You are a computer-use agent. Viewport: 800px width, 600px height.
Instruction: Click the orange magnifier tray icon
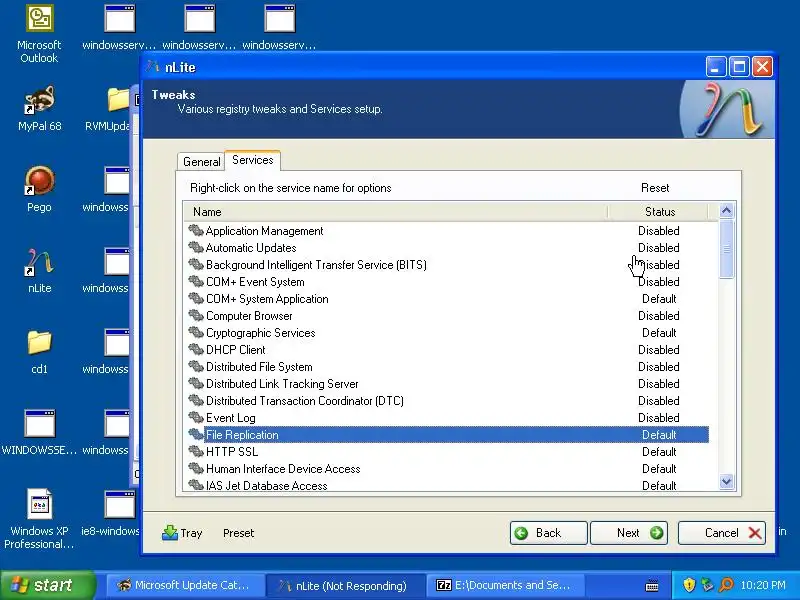(x=726, y=585)
